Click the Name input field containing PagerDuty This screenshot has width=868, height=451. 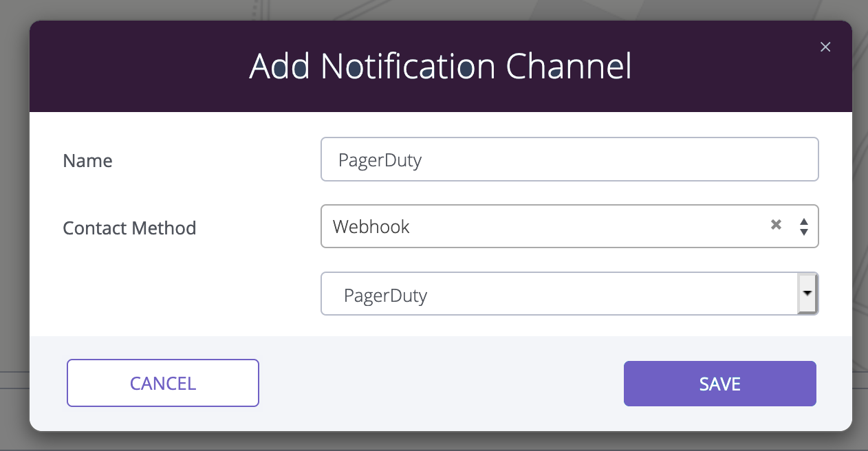pos(569,159)
